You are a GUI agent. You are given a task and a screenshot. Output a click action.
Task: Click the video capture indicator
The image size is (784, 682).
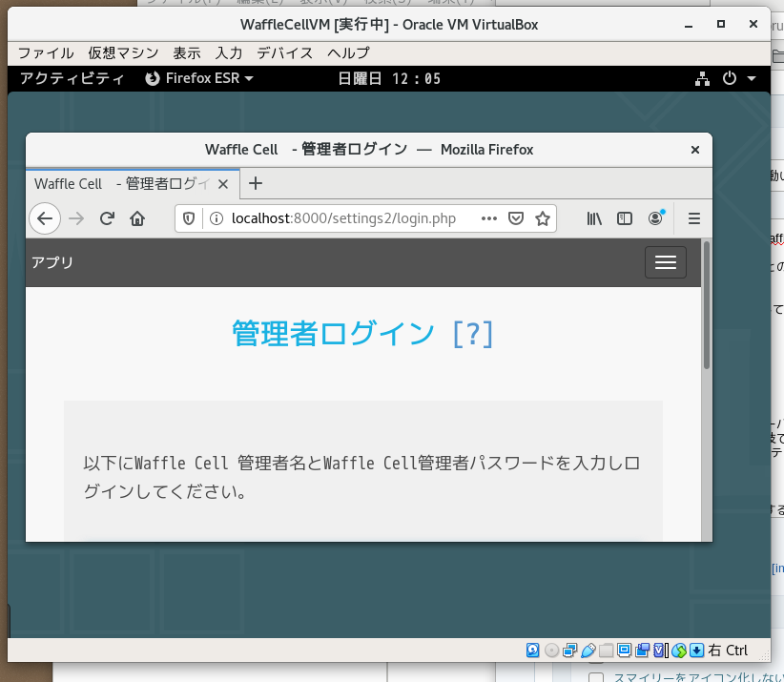coord(643,650)
